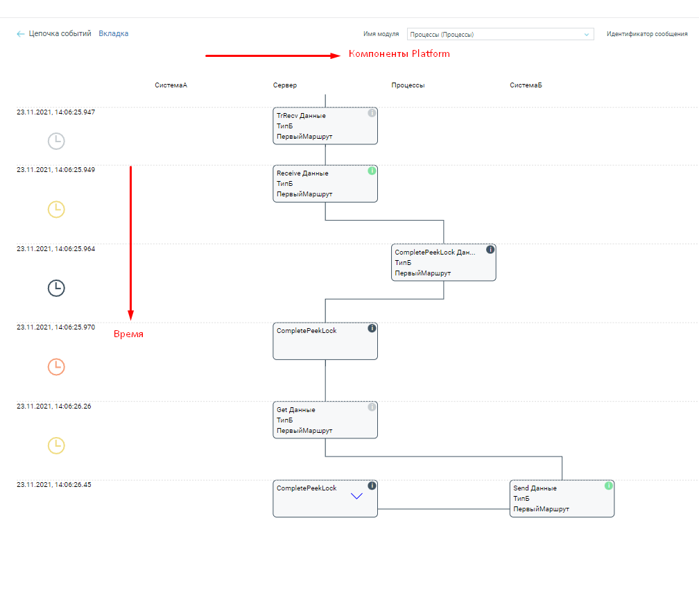Click info icon on CompletePeekLock Дан... node in Процессы
The height and width of the screenshot is (616, 699).
pos(490,250)
